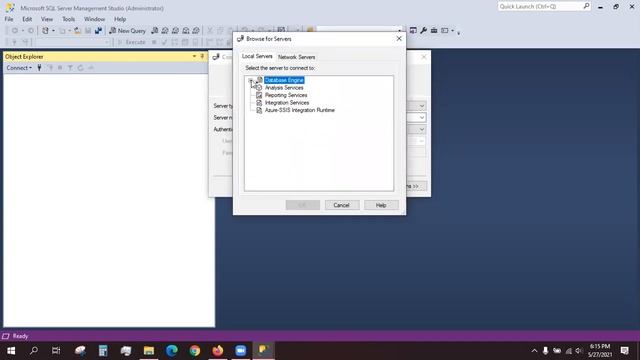The height and width of the screenshot is (360, 640).
Task: Click the Database Engine Query icon next to New Query
Action: tap(155, 31)
